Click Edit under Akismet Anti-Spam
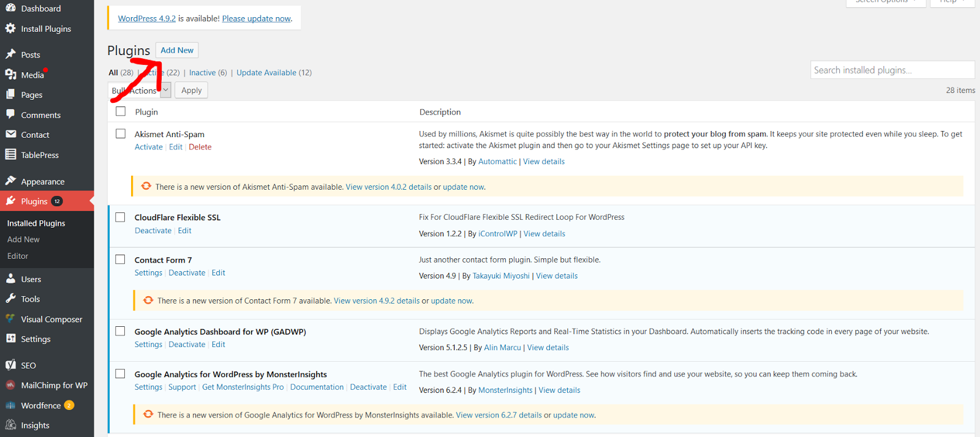 [176, 147]
